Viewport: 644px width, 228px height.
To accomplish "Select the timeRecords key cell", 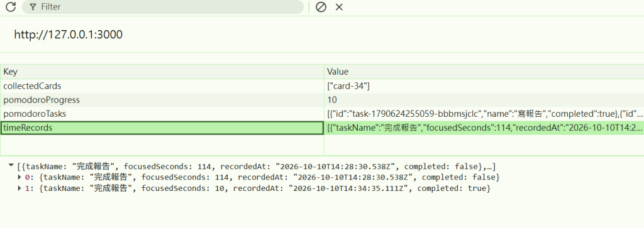I will 162,128.
